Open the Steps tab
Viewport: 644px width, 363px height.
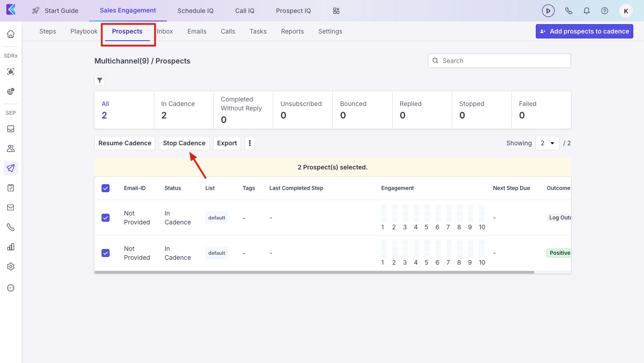(x=48, y=31)
